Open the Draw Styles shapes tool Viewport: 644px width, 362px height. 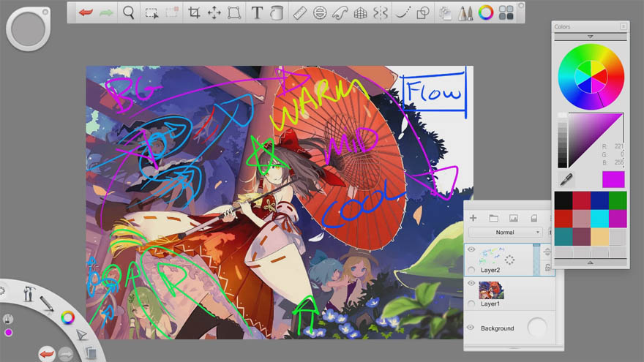pos(423,13)
